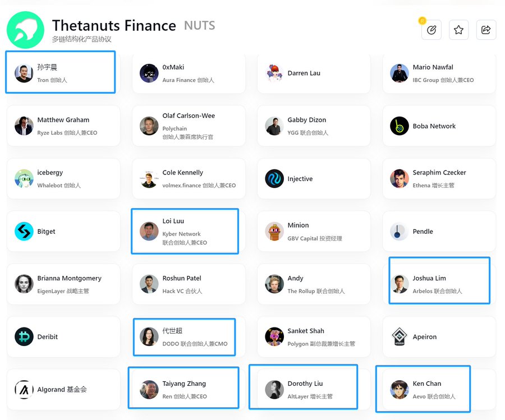Viewport: 505px width, 420px height.
Task: Click the Deribit logo icon
Action: (24, 337)
